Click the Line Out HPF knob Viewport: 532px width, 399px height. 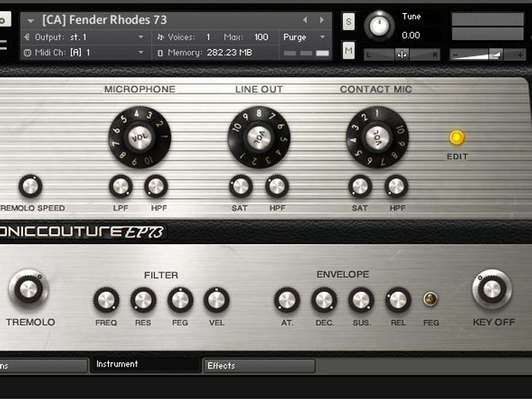[x=277, y=186]
